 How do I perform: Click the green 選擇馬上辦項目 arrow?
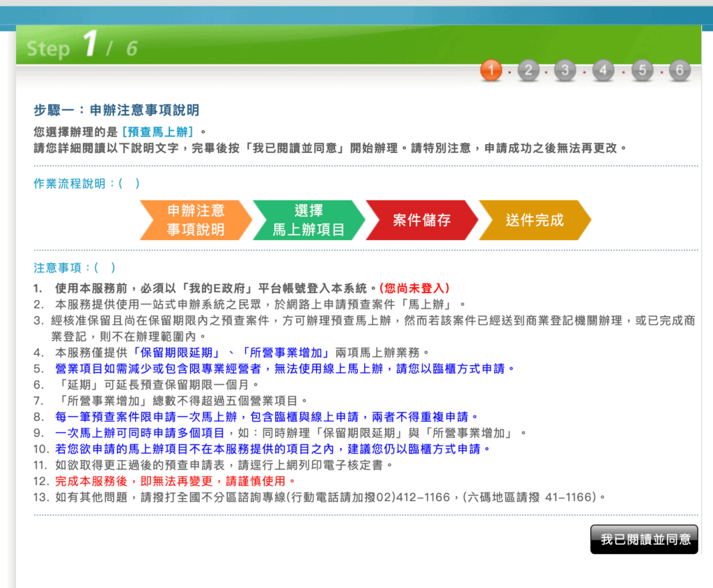click(x=308, y=220)
